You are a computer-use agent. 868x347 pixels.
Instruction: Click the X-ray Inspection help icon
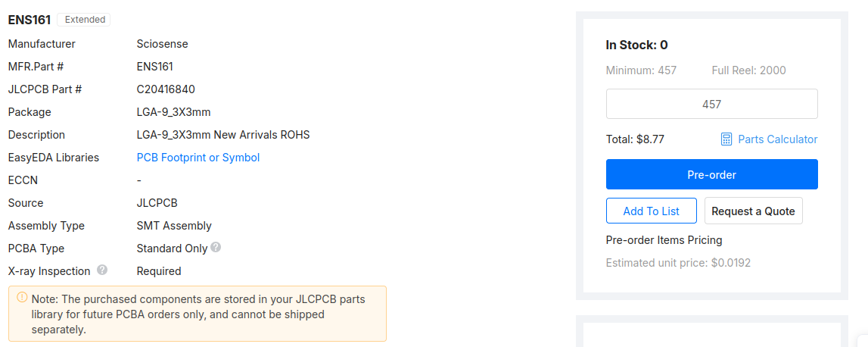click(102, 270)
